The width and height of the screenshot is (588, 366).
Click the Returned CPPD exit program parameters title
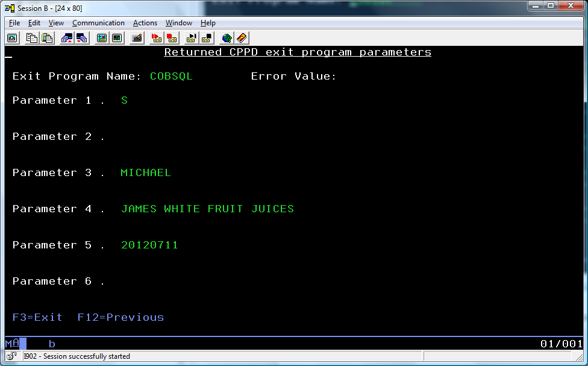pyautogui.click(x=298, y=52)
